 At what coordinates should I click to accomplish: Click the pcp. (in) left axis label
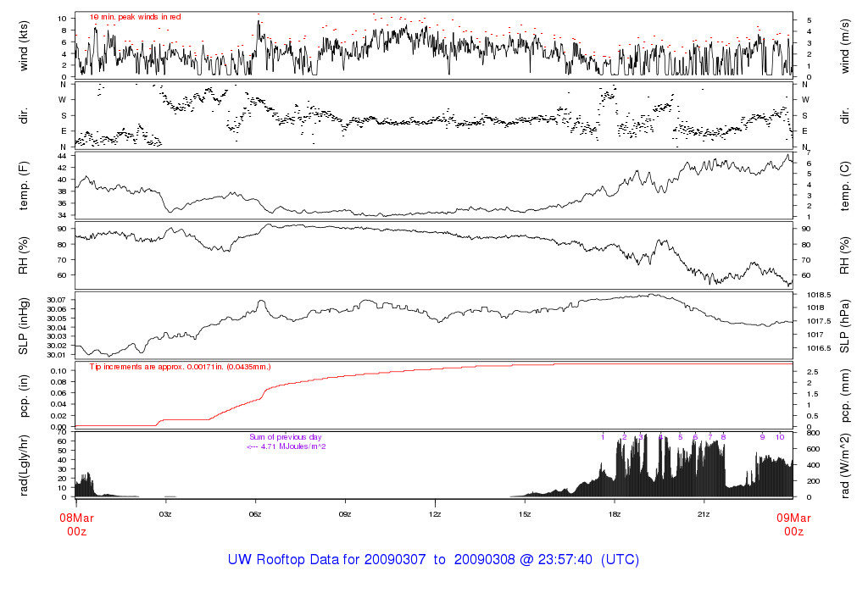point(25,396)
